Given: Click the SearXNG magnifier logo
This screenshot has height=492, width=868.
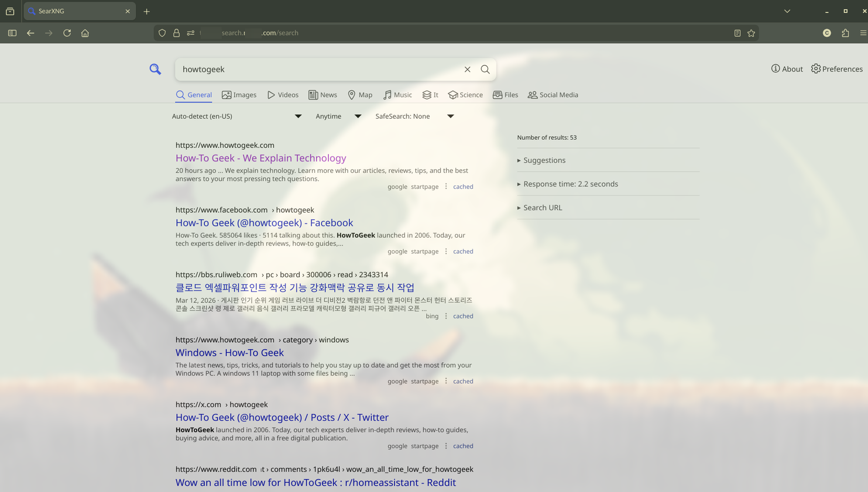Looking at the screenshot, I should [155, 69].
